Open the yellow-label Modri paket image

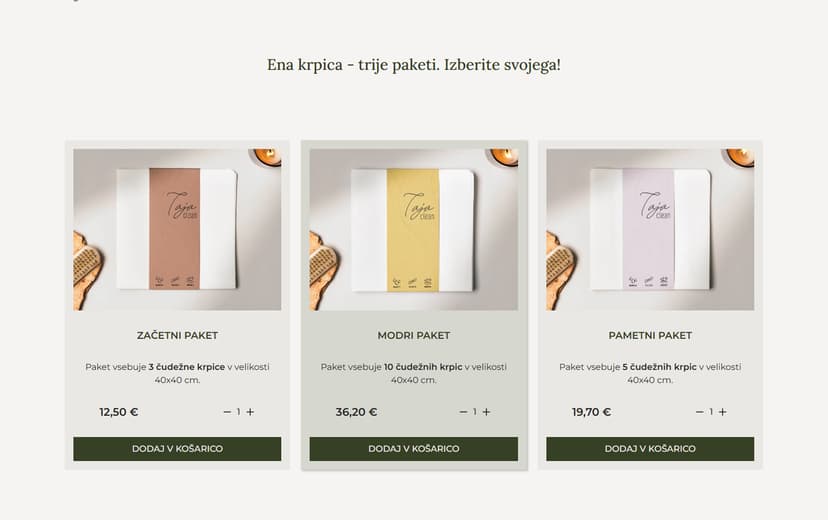tap(413, 229)
